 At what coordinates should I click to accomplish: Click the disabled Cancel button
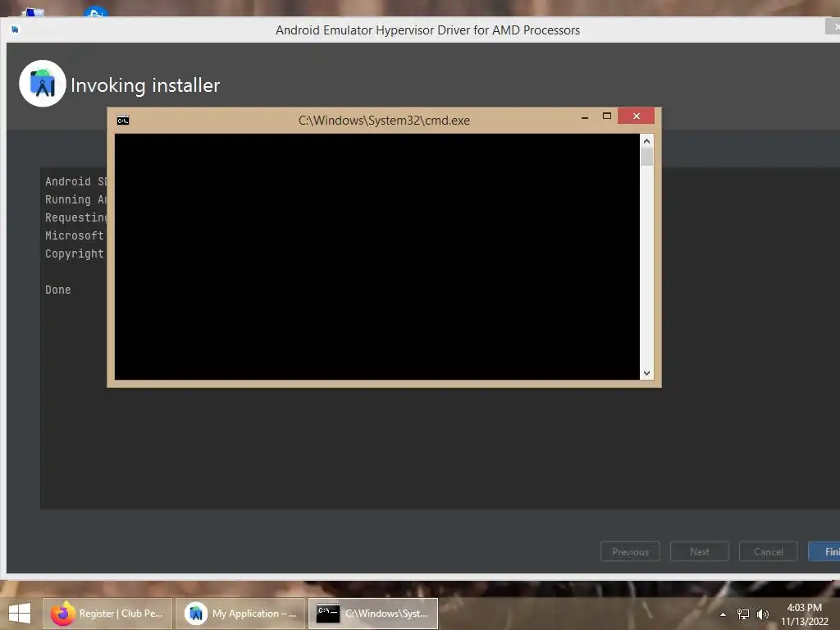tap(768, 551)
